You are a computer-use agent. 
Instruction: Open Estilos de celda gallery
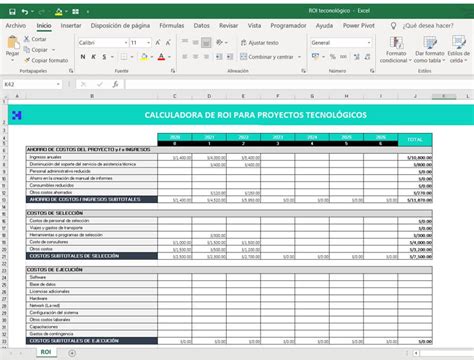(459, 50)
